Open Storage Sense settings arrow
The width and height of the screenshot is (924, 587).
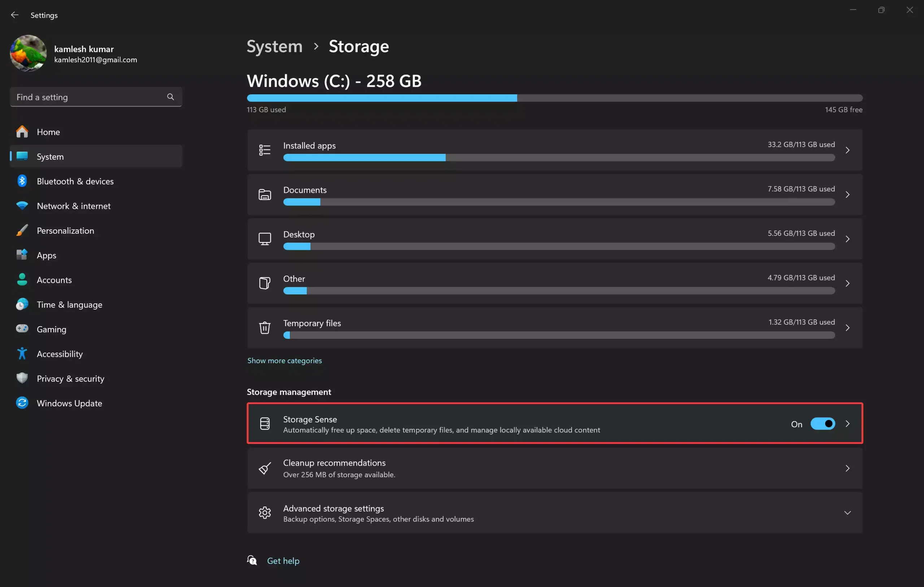click(847, 423)
